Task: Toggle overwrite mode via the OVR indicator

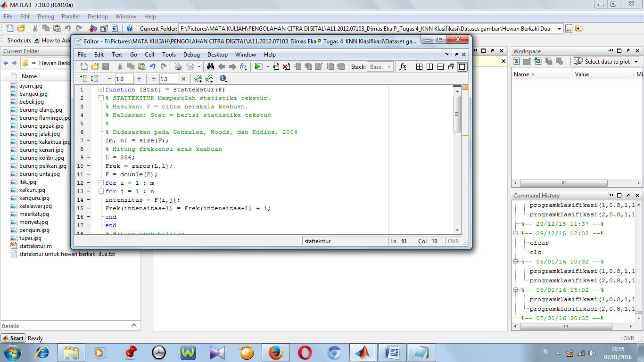Action: point(453,241)
